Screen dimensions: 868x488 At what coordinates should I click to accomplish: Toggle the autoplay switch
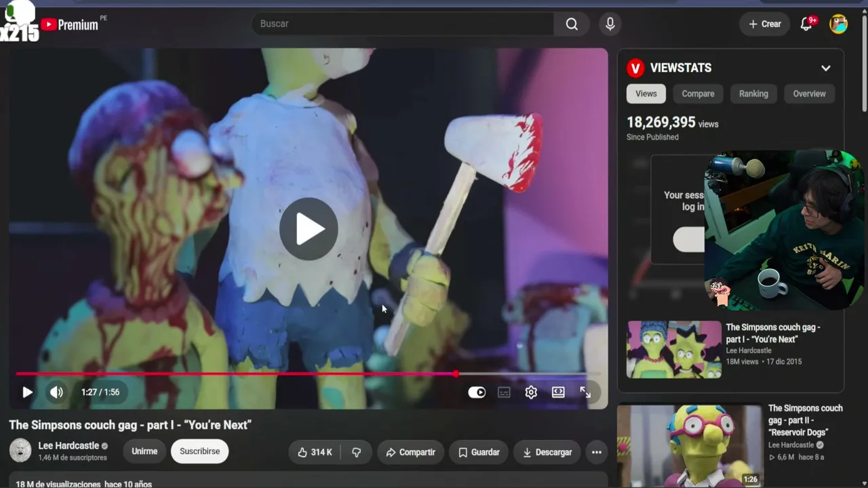(x=477, y=392)
